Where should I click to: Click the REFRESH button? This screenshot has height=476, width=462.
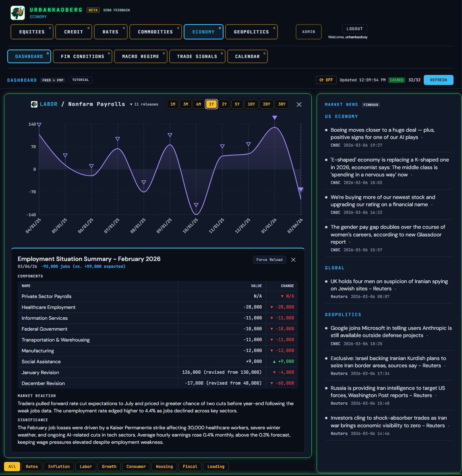pyautogui.click(x=438, y=80)
